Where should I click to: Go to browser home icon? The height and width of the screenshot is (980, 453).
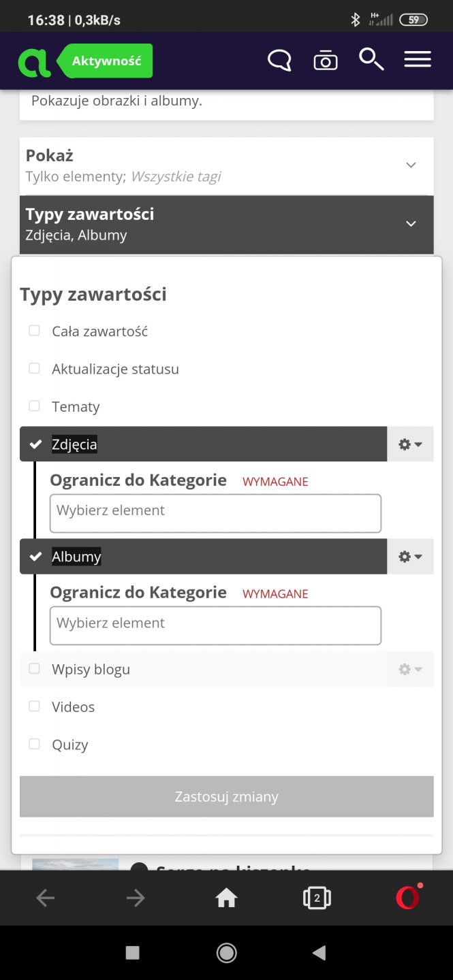[226, 898]
